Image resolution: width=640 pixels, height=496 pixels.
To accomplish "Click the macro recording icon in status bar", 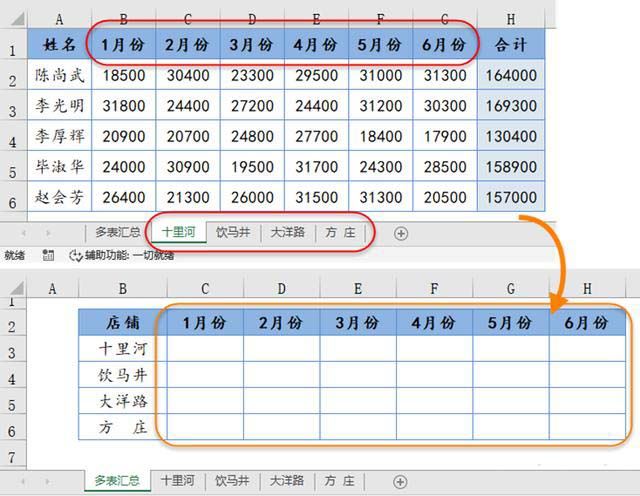I will coord(48,256).
